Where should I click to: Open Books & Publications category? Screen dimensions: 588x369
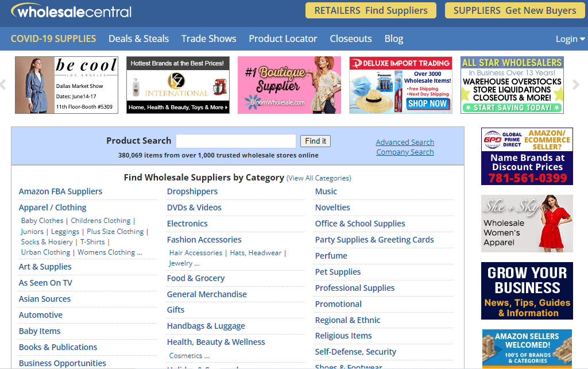58,348
